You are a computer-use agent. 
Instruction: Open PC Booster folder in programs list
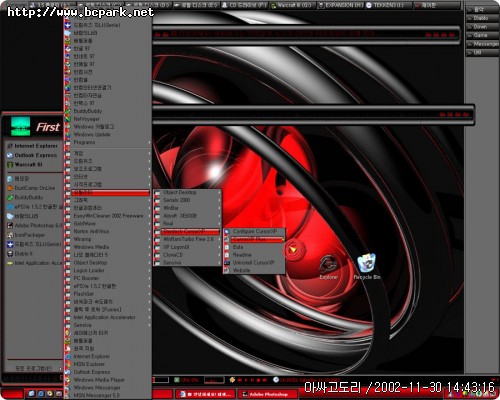tap(108, 278)
